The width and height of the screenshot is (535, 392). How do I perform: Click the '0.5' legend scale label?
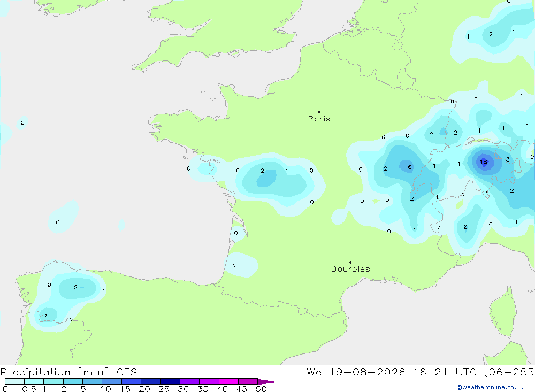tap(29, 389)
